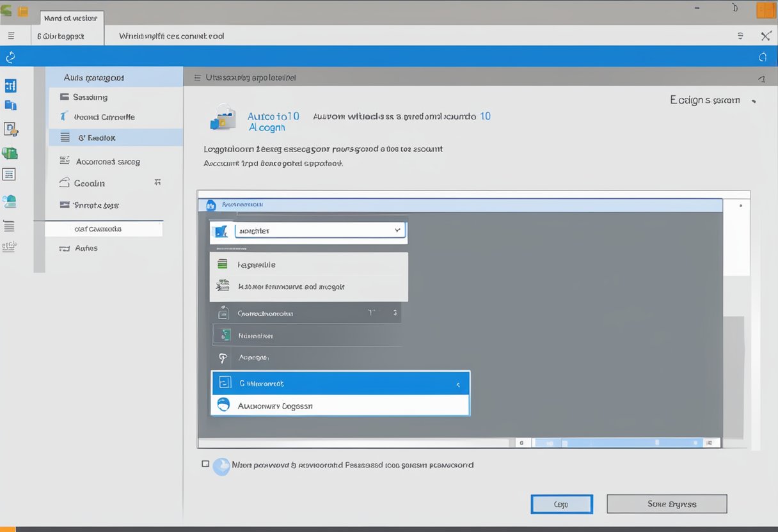778x532 pixels.
Task: Open the user selection dropdown in the dialog
Action: point(320,230)
